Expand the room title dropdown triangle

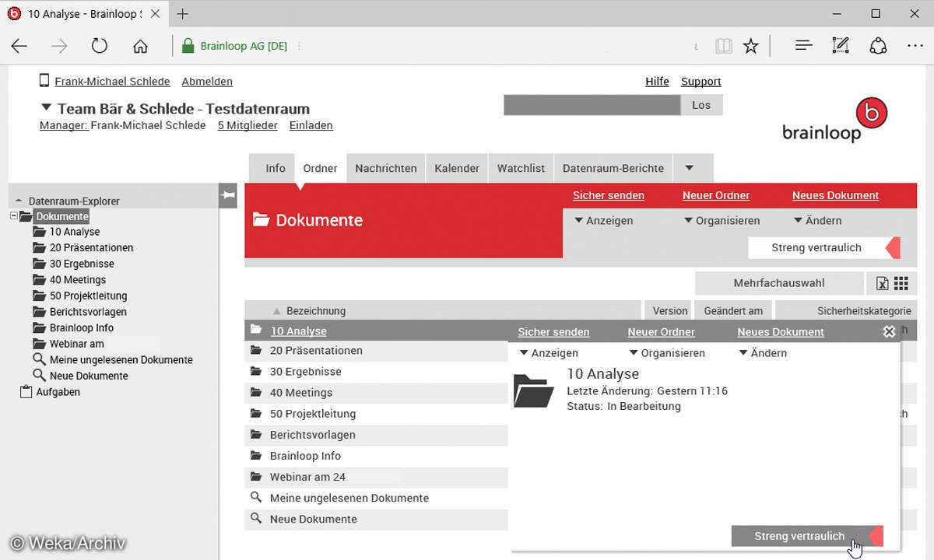tap(46, 108)
